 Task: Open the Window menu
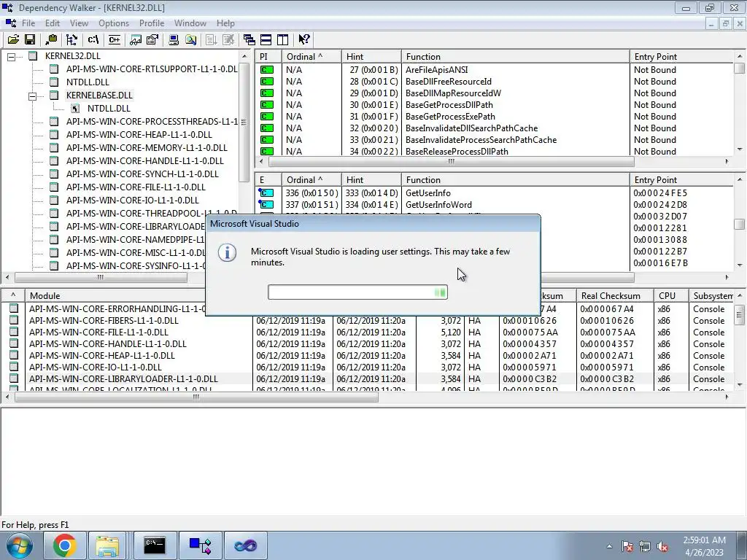190,23
